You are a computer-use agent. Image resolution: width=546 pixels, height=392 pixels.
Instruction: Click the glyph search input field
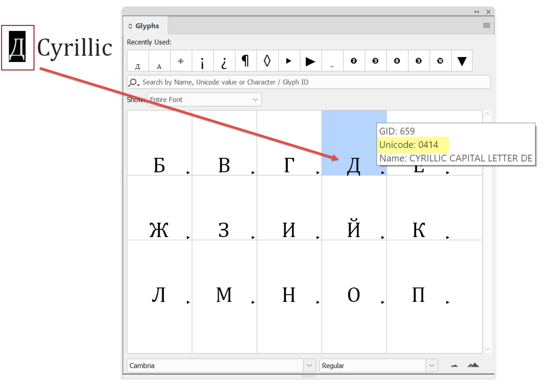pyautogui.click(x=313, y=82)
